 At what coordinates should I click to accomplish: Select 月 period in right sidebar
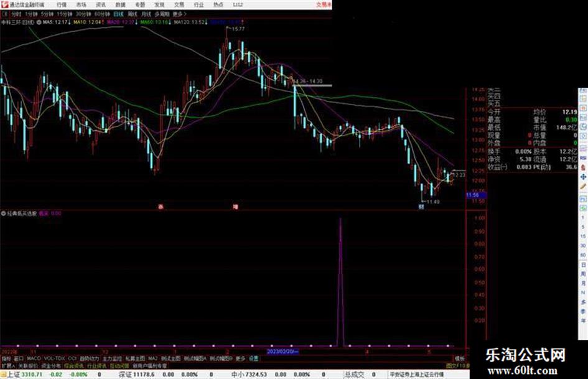[583, 284]
